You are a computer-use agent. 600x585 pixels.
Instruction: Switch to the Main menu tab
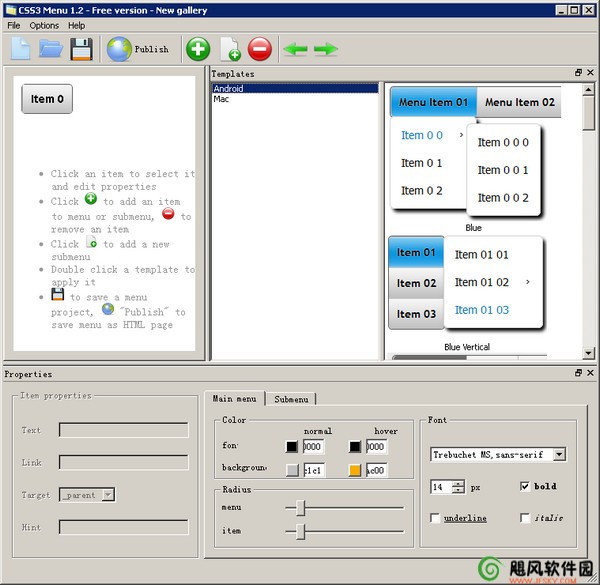click(235, 399)
